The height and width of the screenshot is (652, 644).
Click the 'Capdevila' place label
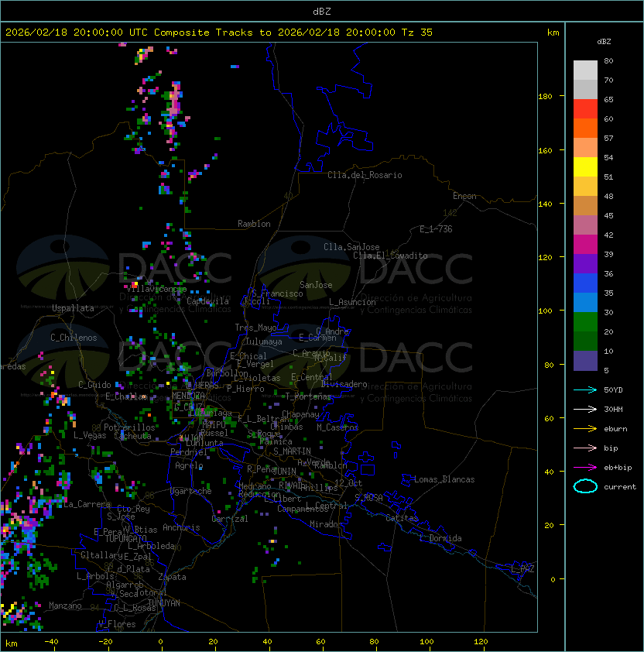207,301
